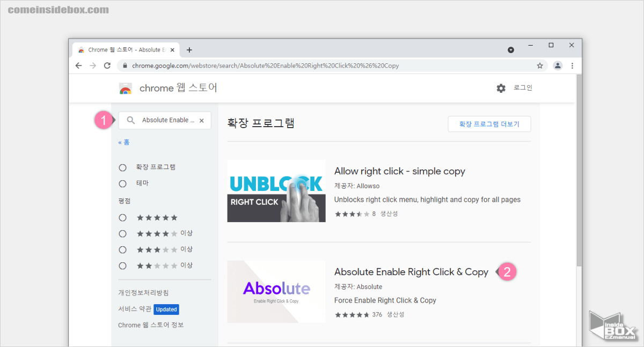
Task: Reload the Chrome web store page
Action: pos(107,65)
